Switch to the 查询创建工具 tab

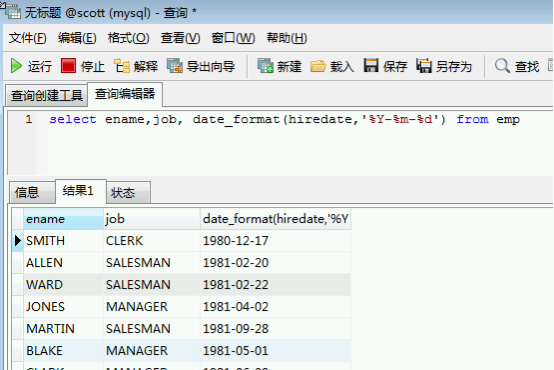(x=46, y=95)
